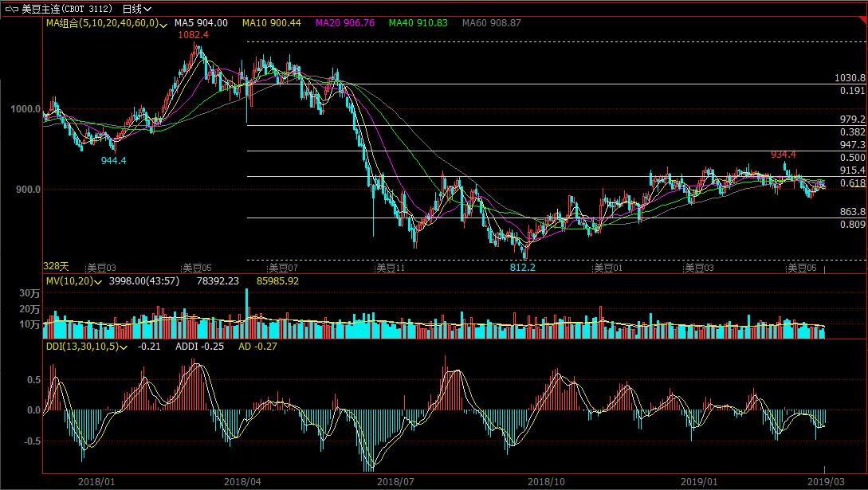Click the 812.2 low price marker

[524, 268]
